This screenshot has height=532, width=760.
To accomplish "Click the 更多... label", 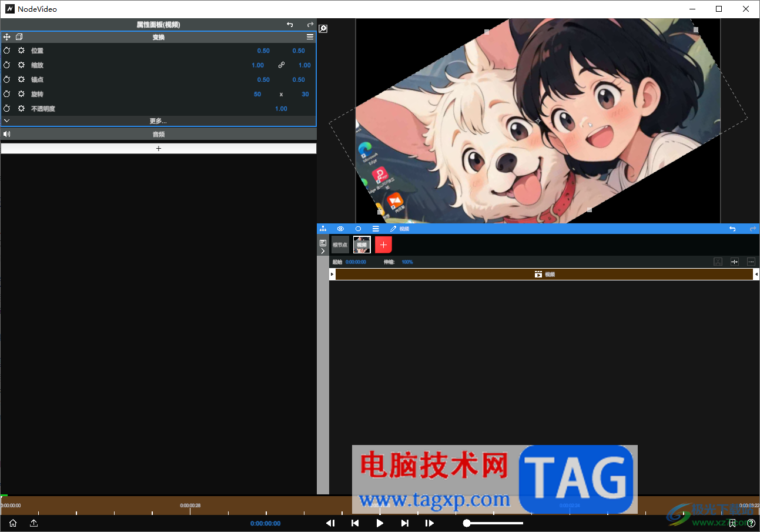I will click(x=158, y=121).
